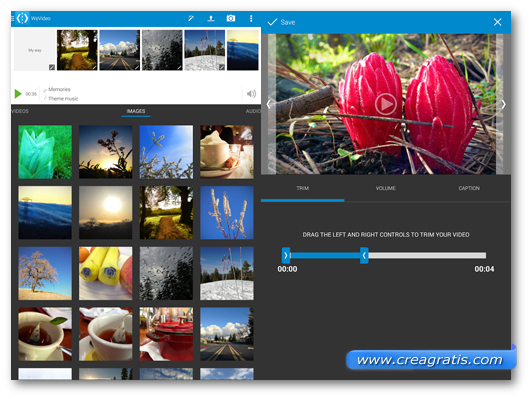Close the clip editor with X
530x399 pixels.
497,22
